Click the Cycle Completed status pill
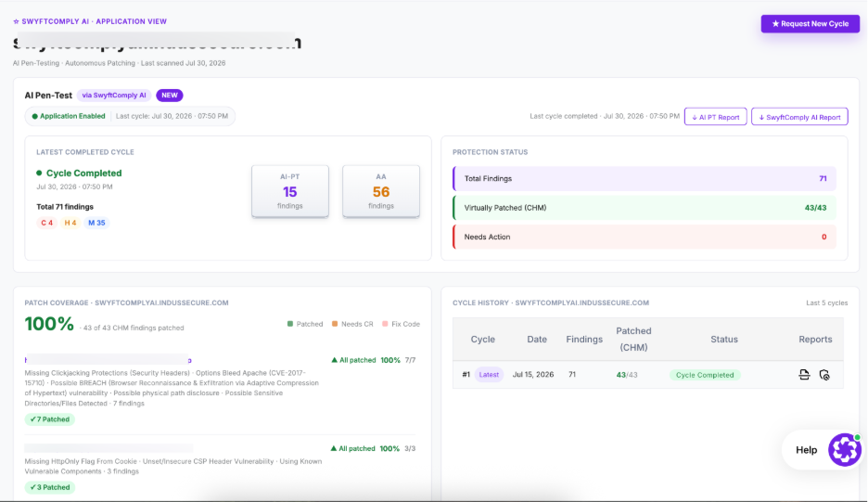Image resolution: width=868 pixels, height=502 pixels. click(x=705, y=375)
